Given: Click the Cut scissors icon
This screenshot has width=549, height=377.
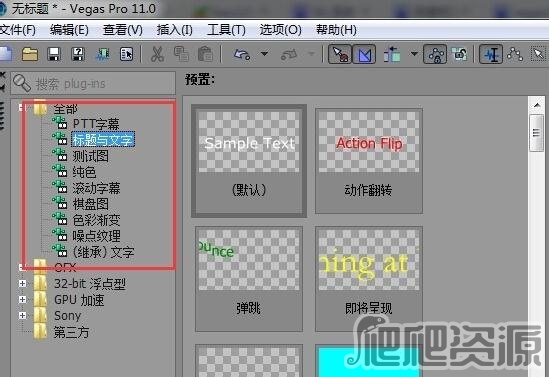Looking at the screenshot, I should 157,54.
